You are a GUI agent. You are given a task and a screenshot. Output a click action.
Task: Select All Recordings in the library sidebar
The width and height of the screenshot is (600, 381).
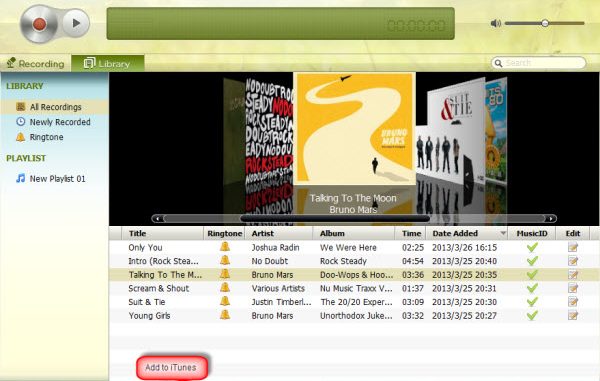point(54,107)
